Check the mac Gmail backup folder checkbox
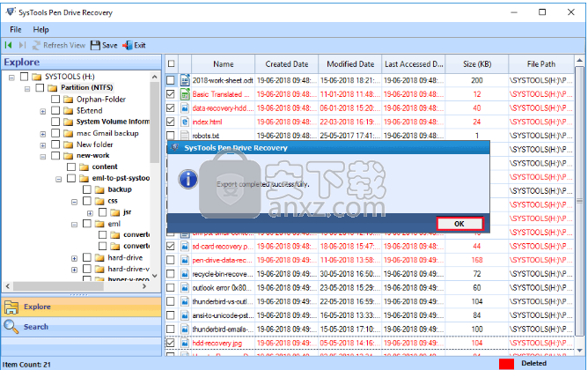Screen dimensions: 588x370 click(55, 133)
